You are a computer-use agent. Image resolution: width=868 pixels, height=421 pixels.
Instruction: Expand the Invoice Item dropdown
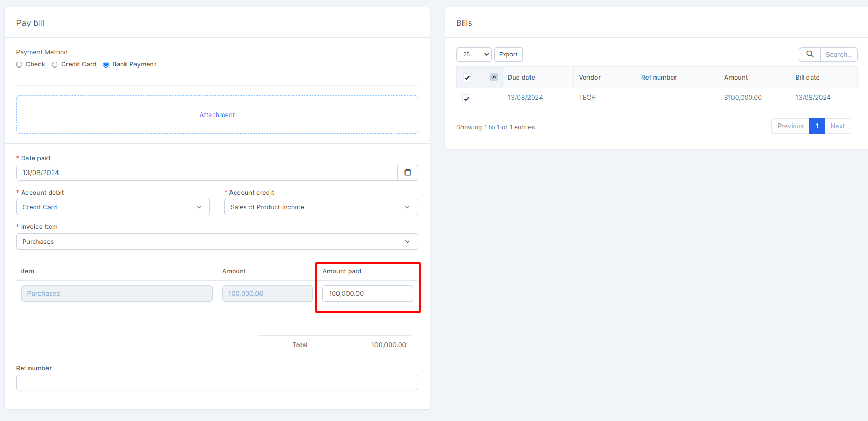click(x=217, y=242)
